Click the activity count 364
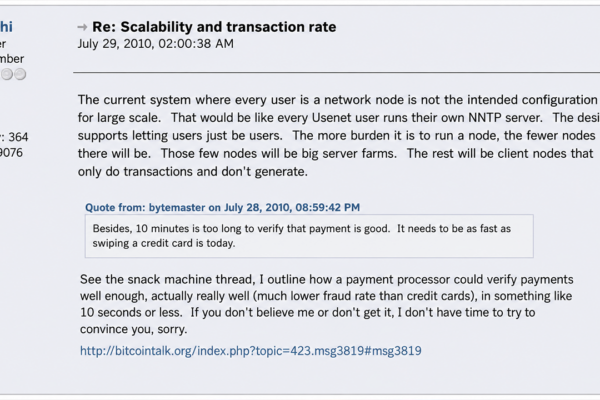The image size is (600, 400). (x=18, y=137)
